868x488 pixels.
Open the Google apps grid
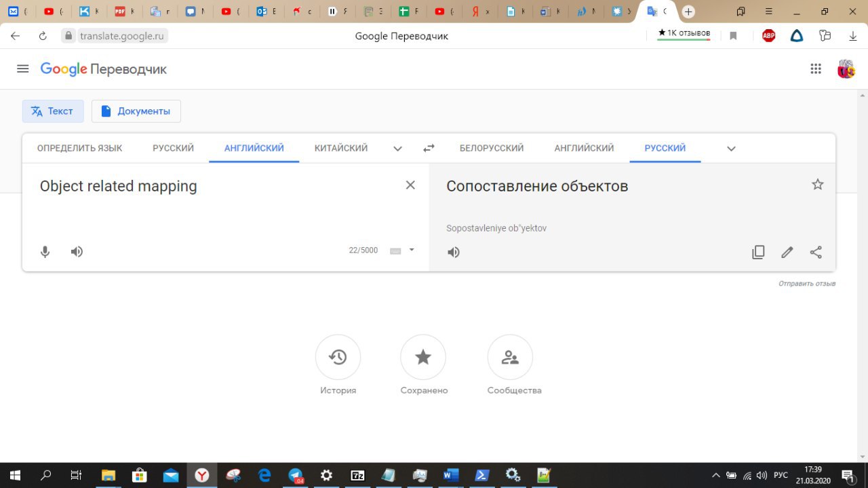pyautogui.click(x=816, y=69)
